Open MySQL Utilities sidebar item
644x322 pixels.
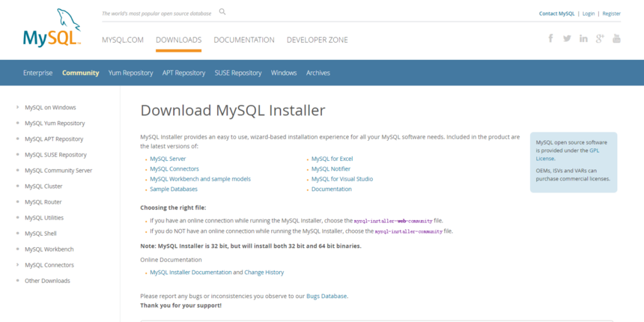pyautogui.click(x=44, y=218)
